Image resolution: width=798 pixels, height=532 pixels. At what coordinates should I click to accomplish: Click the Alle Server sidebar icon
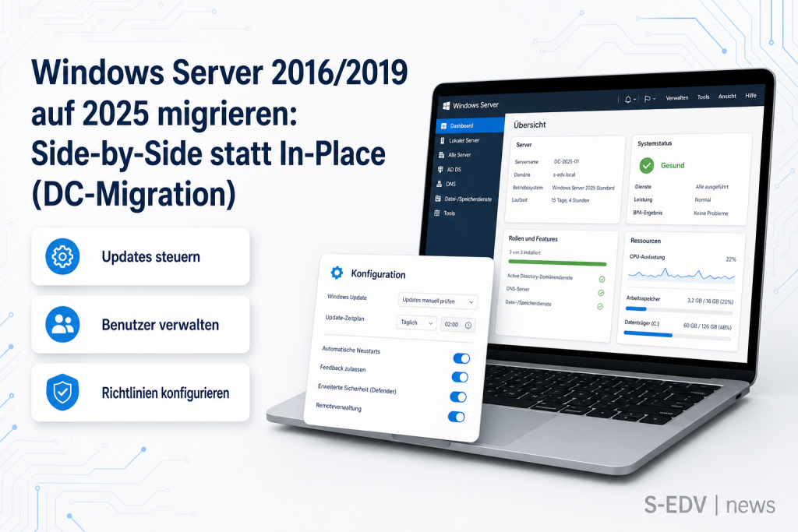[442, 155]
